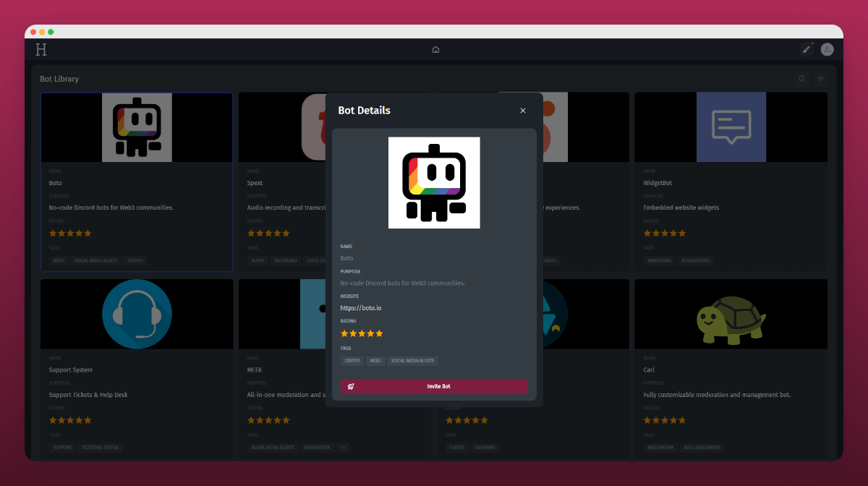
Task: Open the user profile avatar icon
Action: [x=827, y=49]
